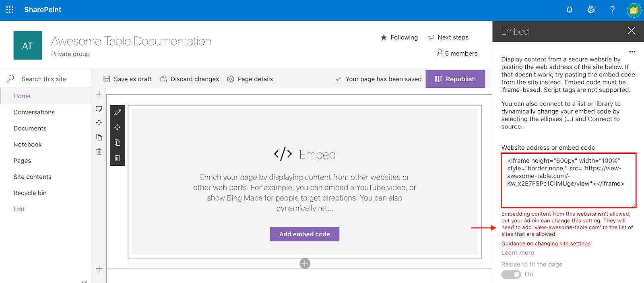Click the Move section icon
The image size is (644, 283).
pyautogui.click(x=99, y=123)
